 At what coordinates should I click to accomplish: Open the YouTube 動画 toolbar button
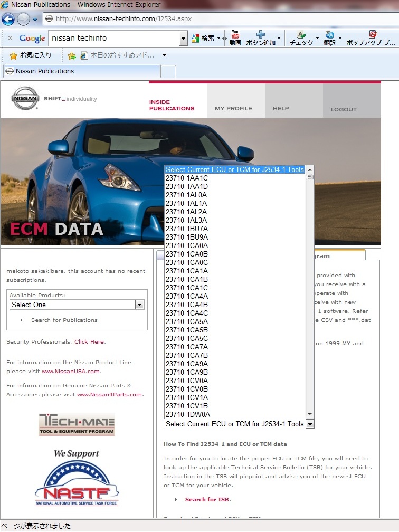(x=235, y=38)
